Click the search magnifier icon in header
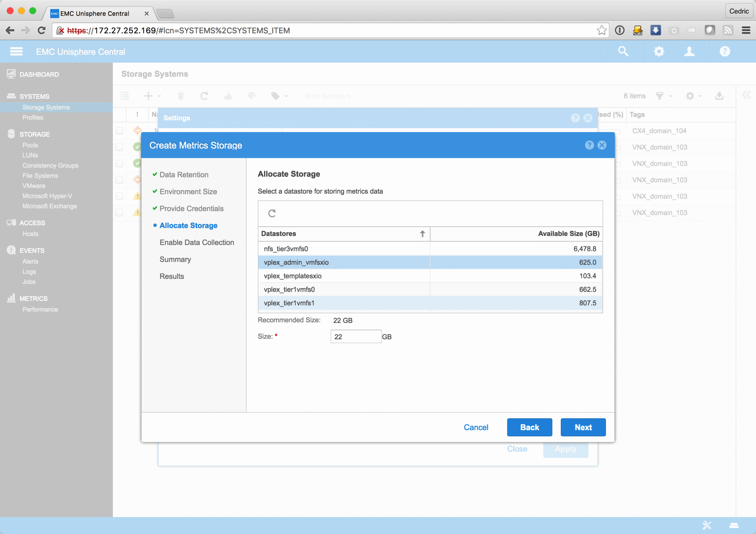 [x=623, y=51]
